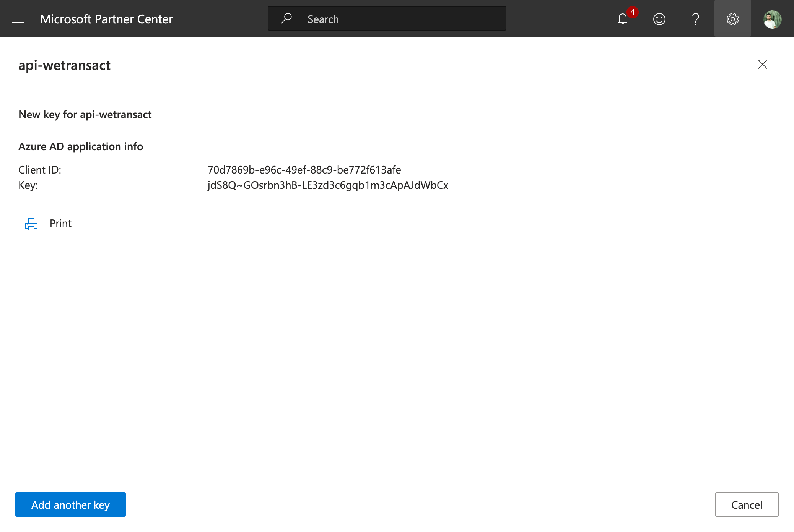Viewport: 794px width, 532px height.
Task: Click the api-wetransact panel title
Action: pyautogui.click(x=64, y=65)
